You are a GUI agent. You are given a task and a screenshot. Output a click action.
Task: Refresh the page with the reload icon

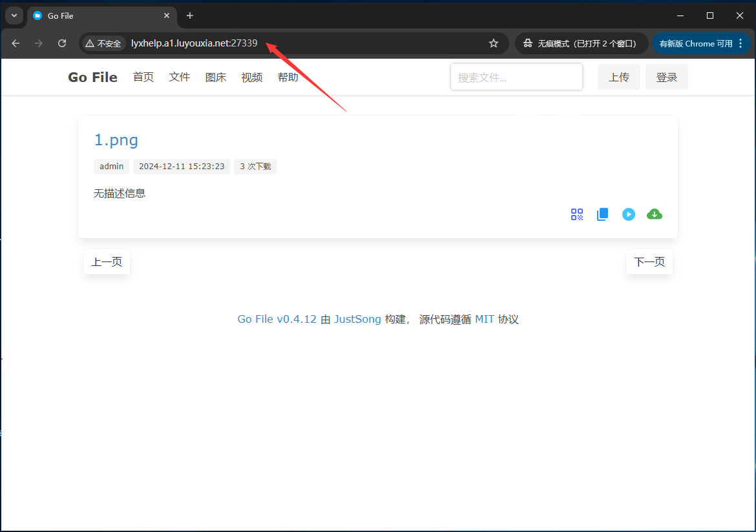point(61,43)
